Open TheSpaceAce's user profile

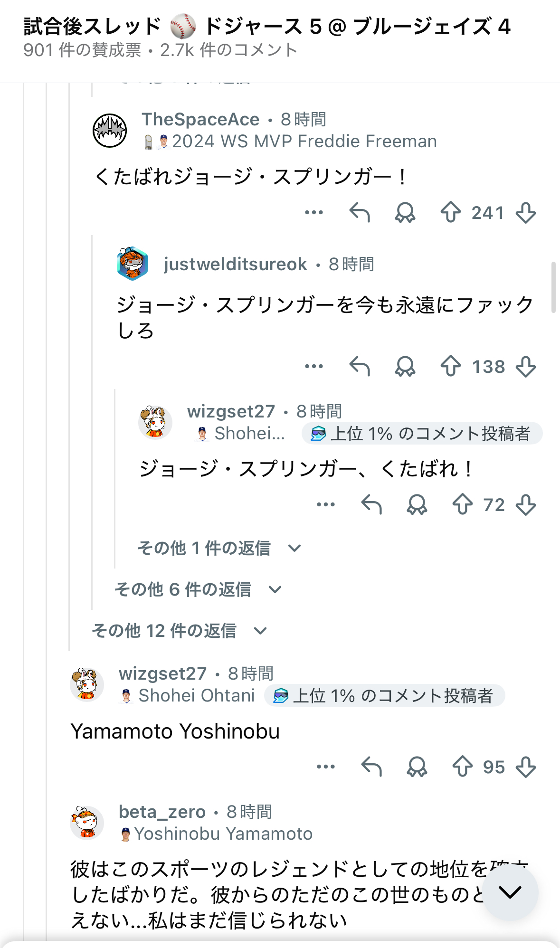(200, 119)
